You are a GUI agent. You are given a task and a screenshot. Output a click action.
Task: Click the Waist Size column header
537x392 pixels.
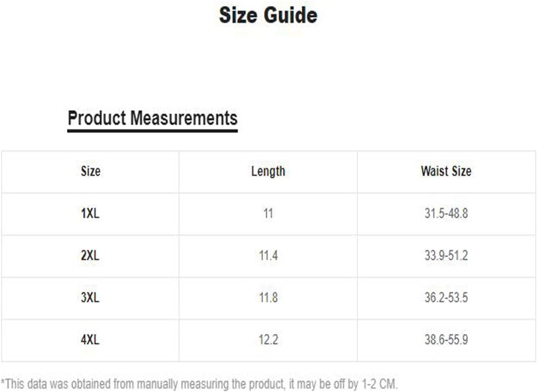tap(446, 171)
